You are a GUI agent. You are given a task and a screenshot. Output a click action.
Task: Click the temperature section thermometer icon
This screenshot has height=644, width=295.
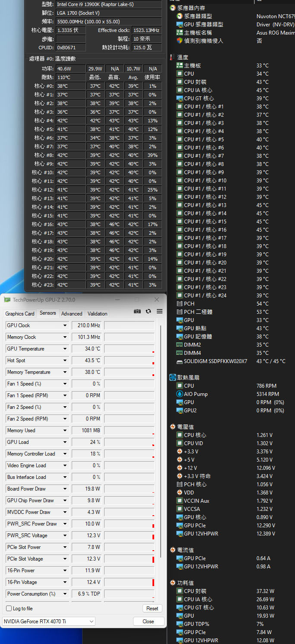click(173, 57)
